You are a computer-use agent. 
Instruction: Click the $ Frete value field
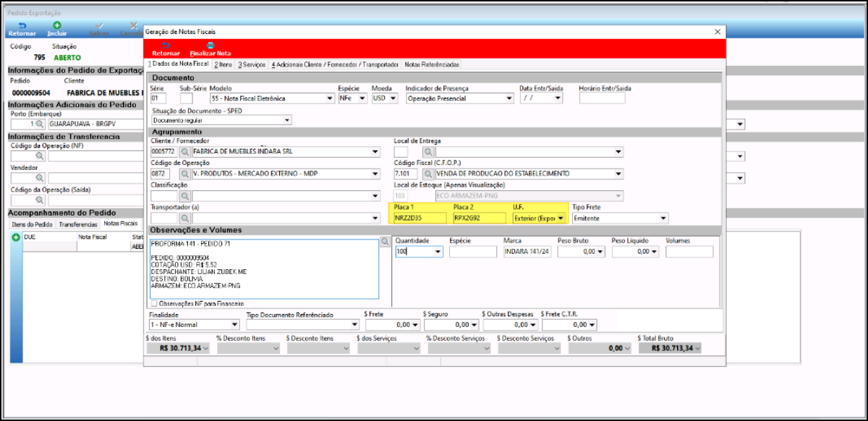(391, 325)
